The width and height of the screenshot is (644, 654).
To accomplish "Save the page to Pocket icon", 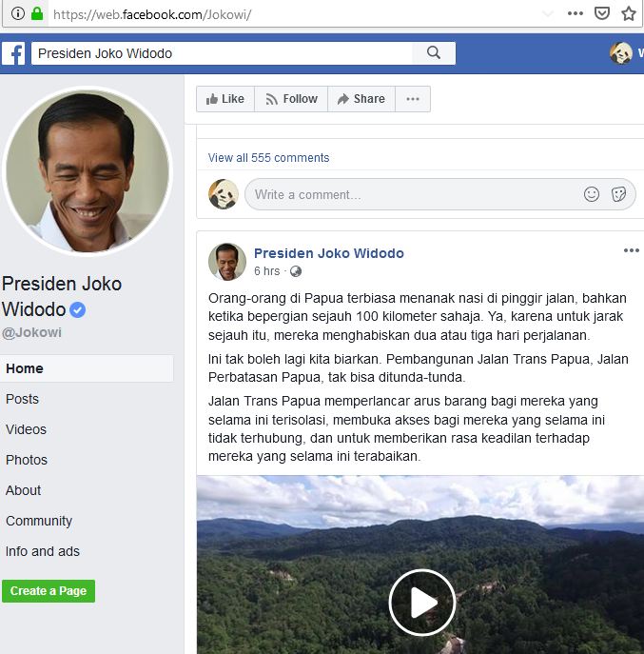I will point(602,13).
